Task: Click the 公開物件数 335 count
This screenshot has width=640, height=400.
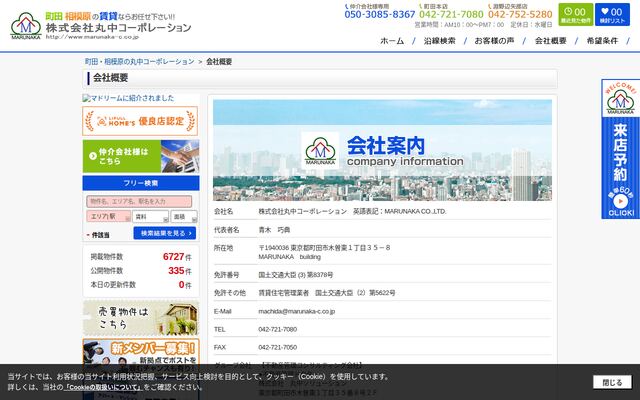Action: [x=176, y=271]
